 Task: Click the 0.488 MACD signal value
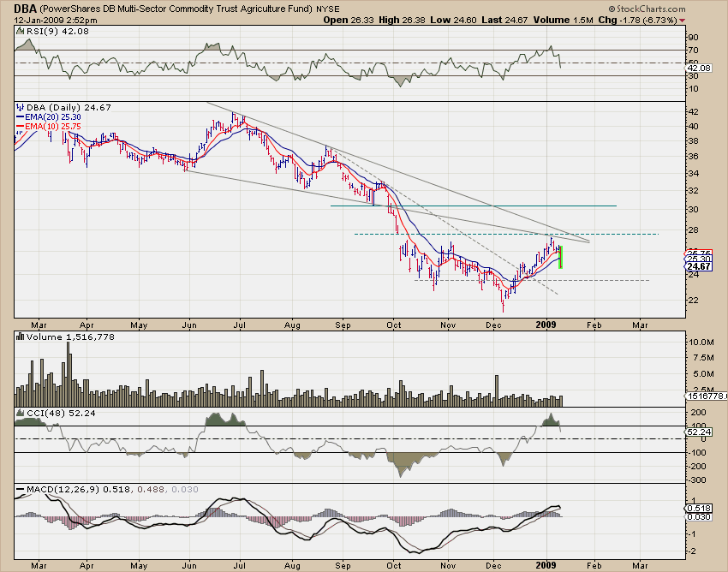point(151,489)
